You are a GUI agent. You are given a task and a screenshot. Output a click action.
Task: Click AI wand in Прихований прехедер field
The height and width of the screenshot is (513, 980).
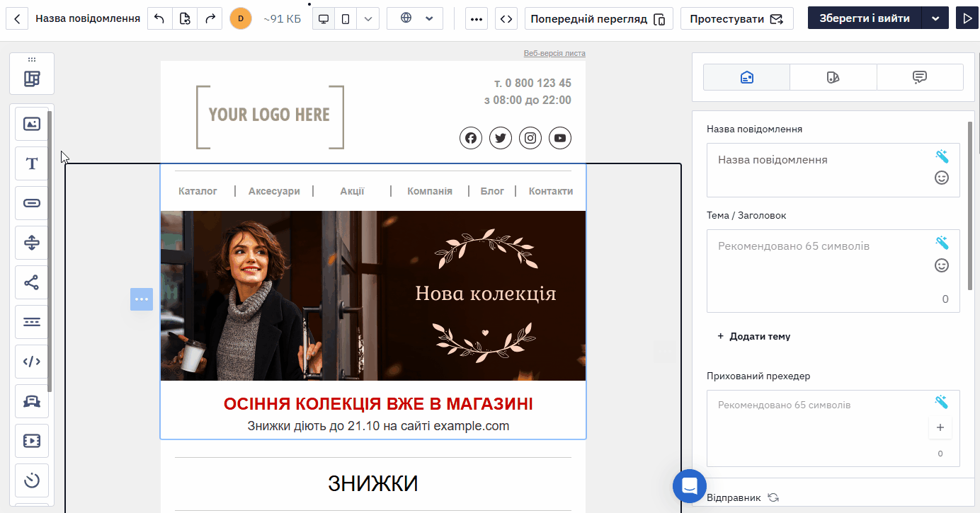click(941, 402)
